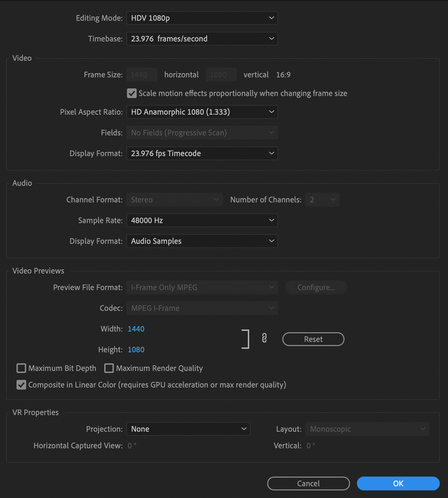
Task: Uncheck Composite in Linear Color
Action: point(21,385)
